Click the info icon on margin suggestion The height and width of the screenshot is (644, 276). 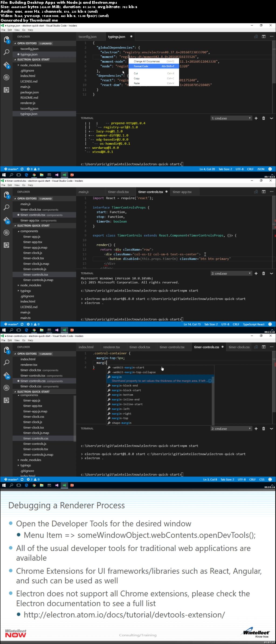210,381
